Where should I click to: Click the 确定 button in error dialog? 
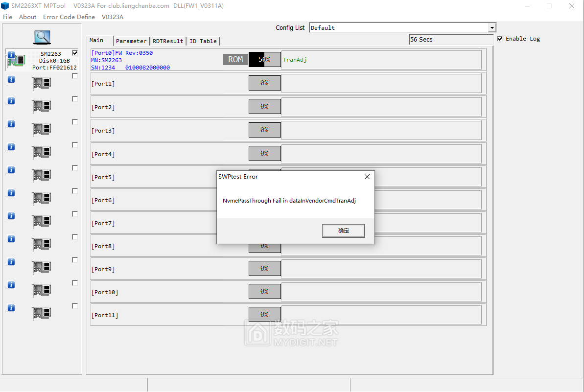click(343, 231)
